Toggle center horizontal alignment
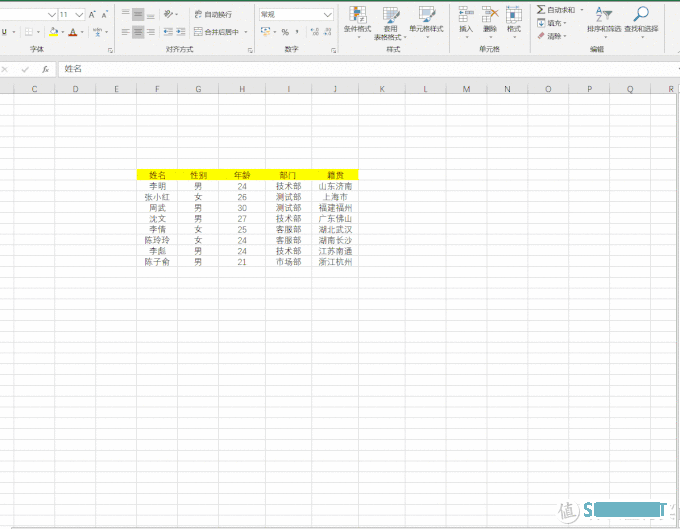This screenshot has height=529, width=680. [x=138, y=32]
